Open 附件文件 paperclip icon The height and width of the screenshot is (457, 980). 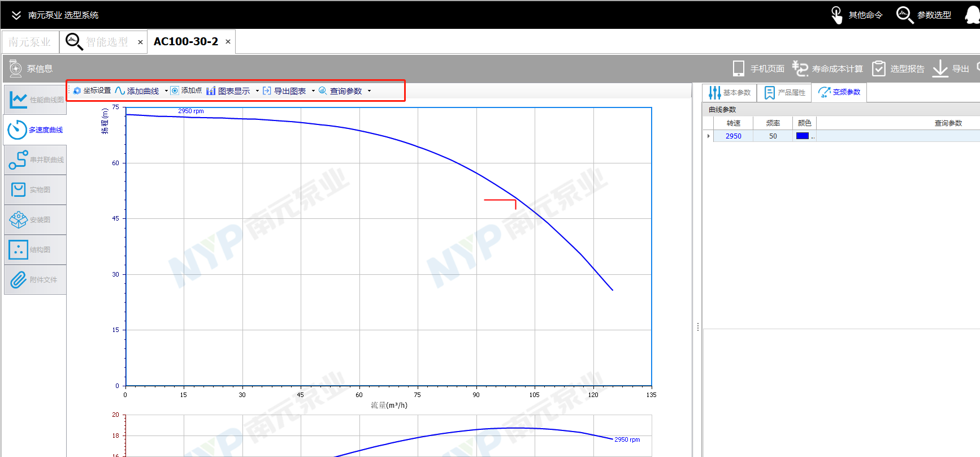pyautogui.click(x=18, y=279)
